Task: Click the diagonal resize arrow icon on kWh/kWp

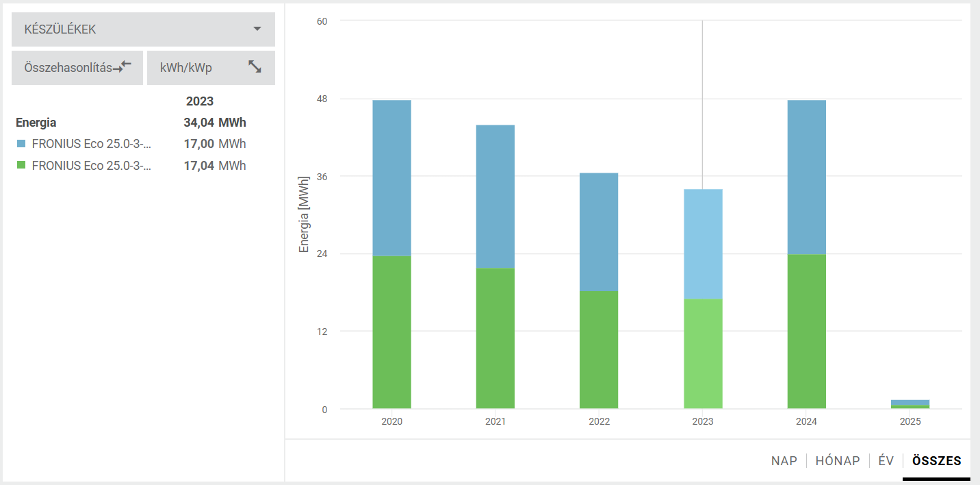Action: pyautogui.click(x=255, y=67)
